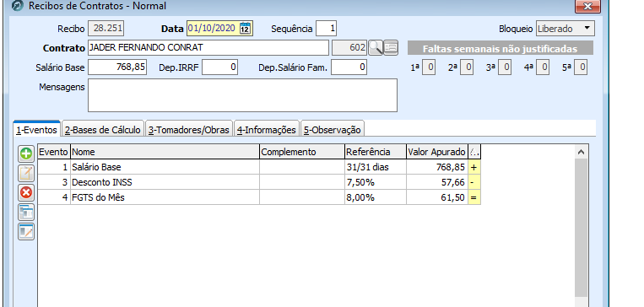Click the minus sign cell of Desconto INSS
The image size is (644, 307).
474,182
